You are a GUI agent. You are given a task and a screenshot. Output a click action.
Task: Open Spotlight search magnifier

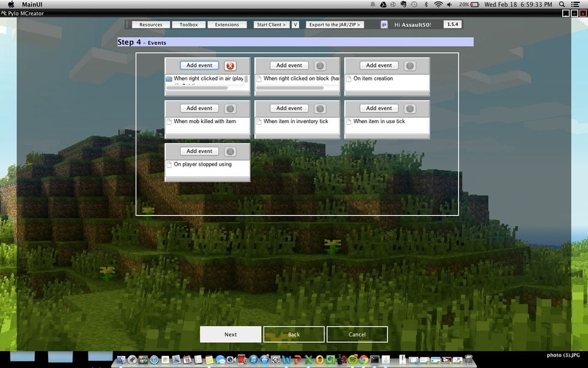tap(562, 4)
